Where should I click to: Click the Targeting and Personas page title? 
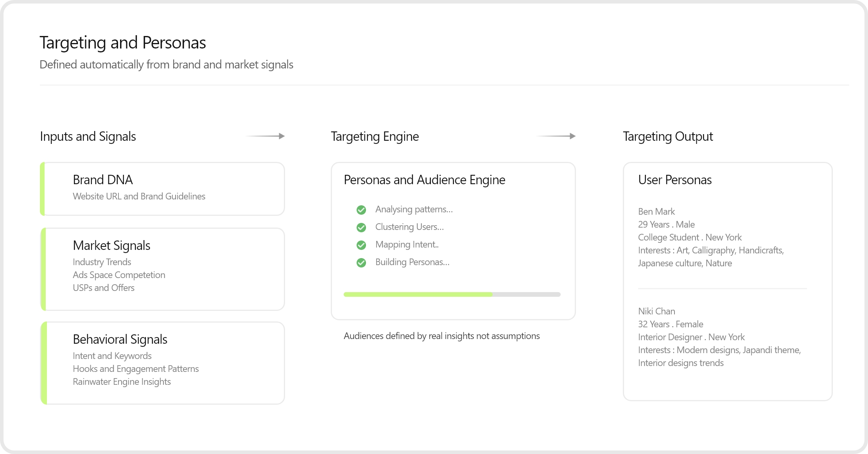[123, 43]
